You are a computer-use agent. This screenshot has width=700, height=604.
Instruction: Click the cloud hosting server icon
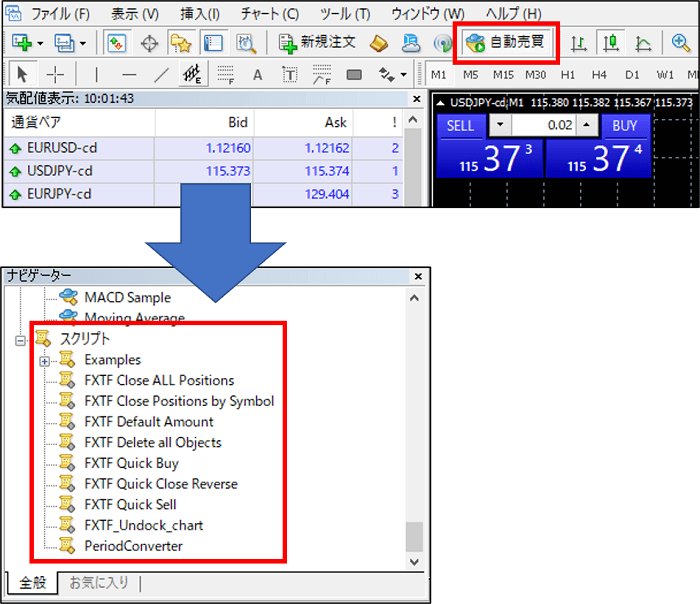pyautogui.click(x=411, y=43)
